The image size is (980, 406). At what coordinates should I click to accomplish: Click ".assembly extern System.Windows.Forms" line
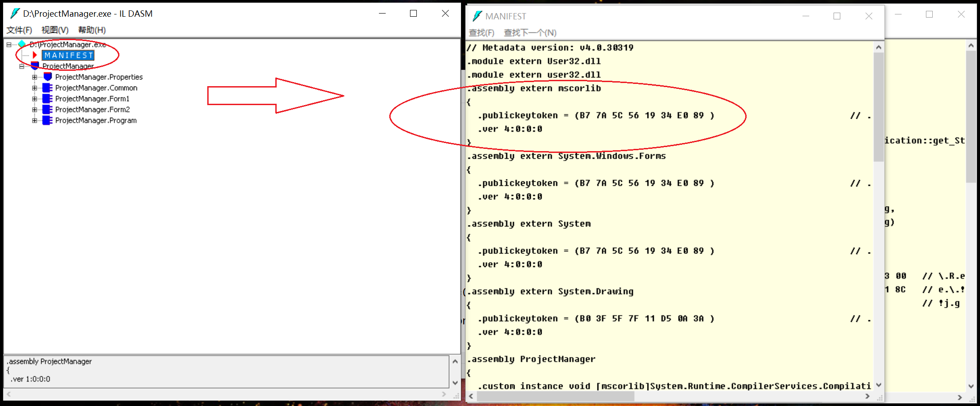pyautogui.click(x=566, y=156)
